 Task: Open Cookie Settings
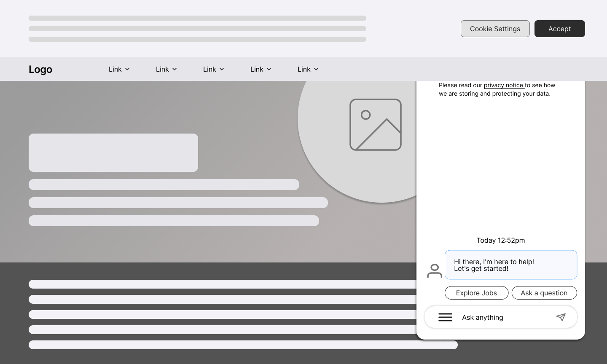coord(495,29)
